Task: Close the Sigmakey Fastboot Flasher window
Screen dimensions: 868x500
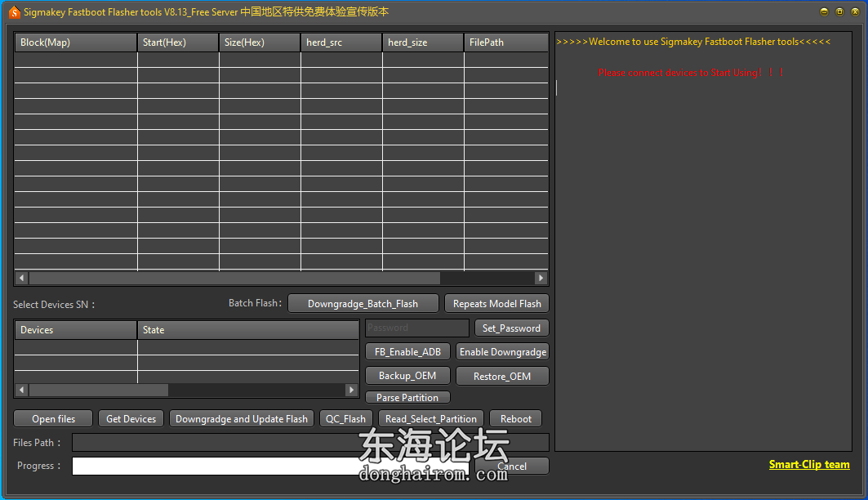Action: coord(855,11)
